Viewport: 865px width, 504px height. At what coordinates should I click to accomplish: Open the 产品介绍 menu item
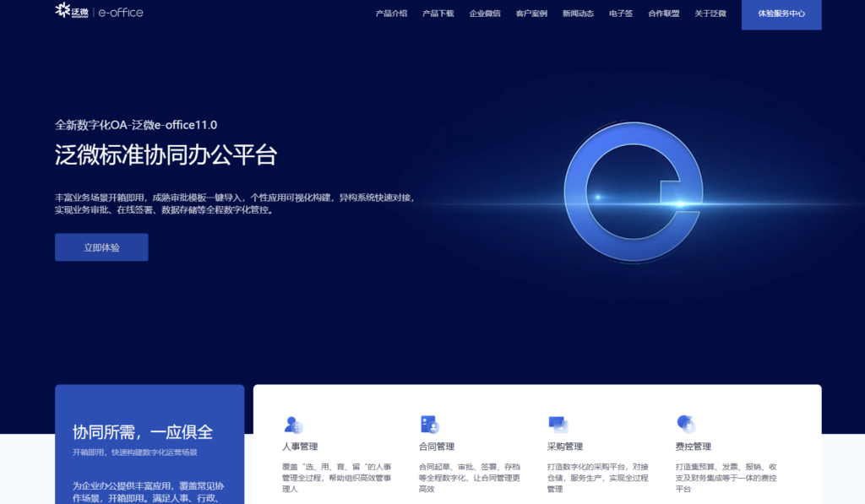click(x=391, y=14)
